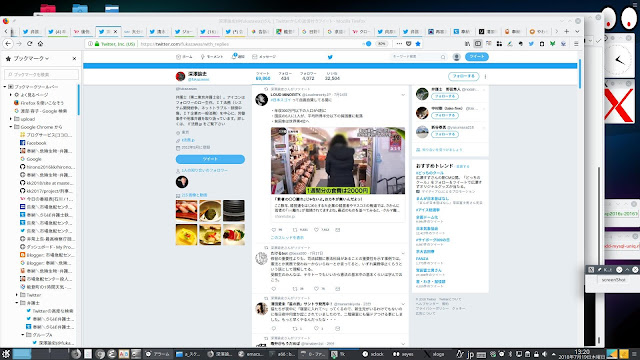Click the blue ツイート button in header
The height and width of the screenshot is (360, 640).
pos(477,57)
